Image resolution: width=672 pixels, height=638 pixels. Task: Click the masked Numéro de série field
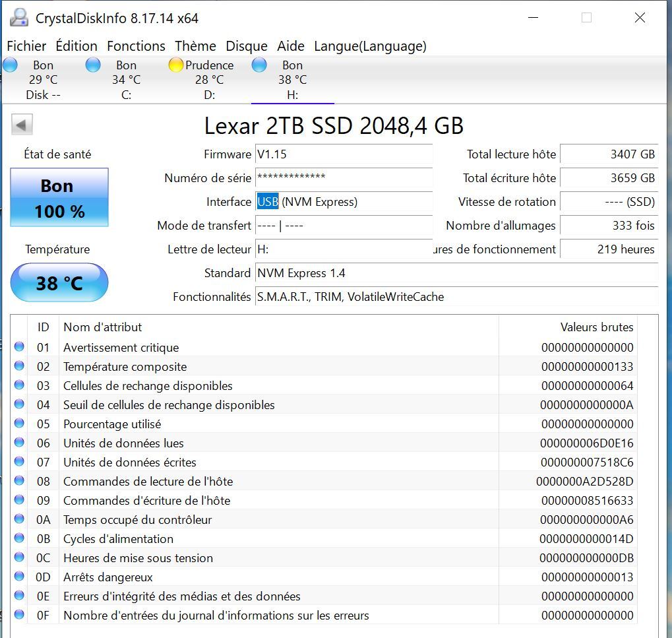[x=344, y=178]
